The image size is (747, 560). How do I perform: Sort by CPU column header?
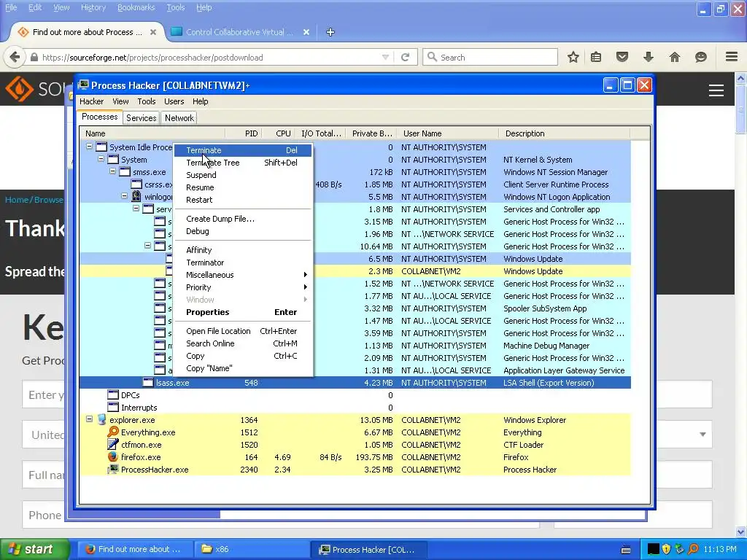pyautogui.click(x=279, y=133)
